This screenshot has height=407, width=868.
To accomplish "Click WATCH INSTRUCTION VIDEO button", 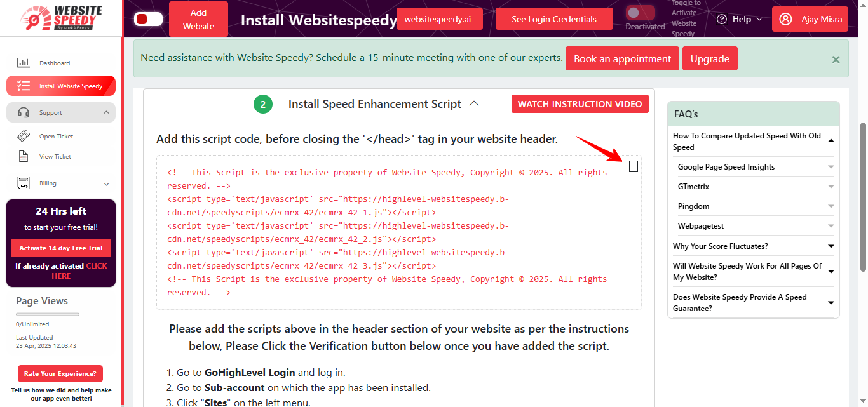I will pos(580,104).
